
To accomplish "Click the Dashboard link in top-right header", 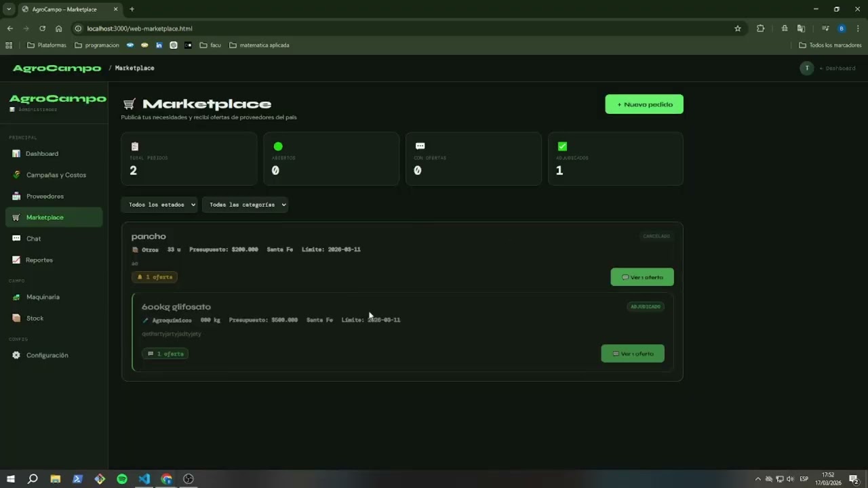I will click(x=837, y=68).
